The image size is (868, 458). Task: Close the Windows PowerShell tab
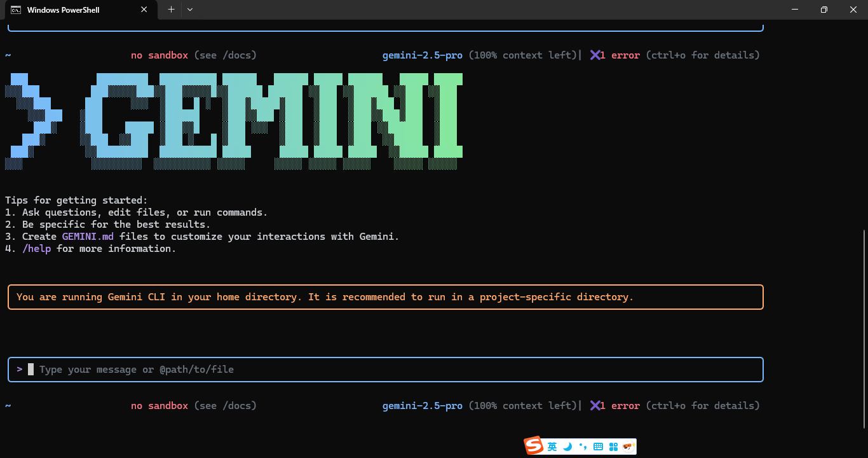click(x=144, y=10)
